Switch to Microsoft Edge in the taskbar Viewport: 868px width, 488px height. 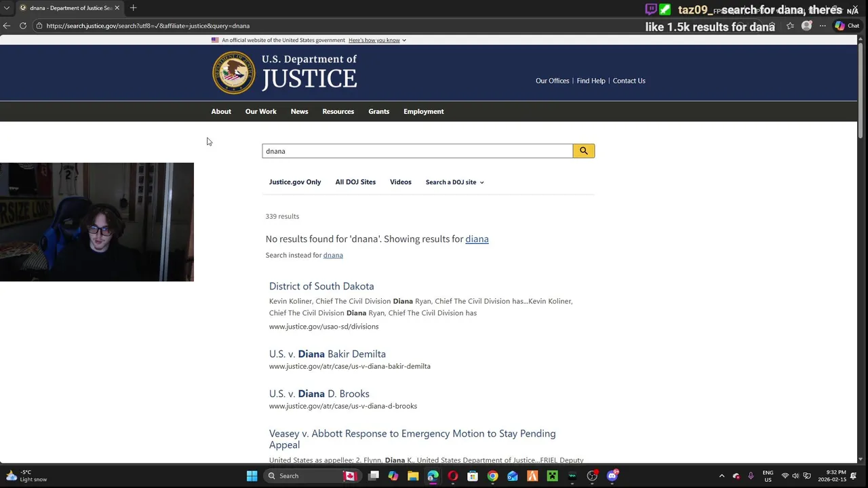click(x=433, y=476)
